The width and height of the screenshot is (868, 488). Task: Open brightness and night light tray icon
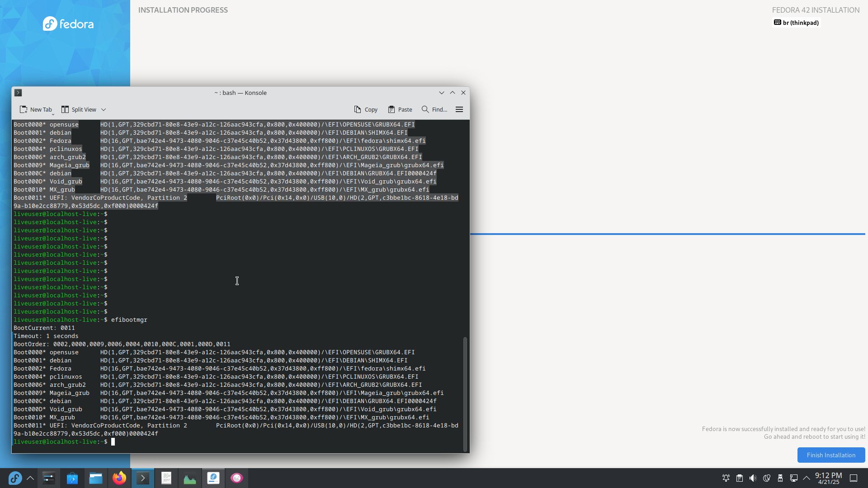point(766,478)
